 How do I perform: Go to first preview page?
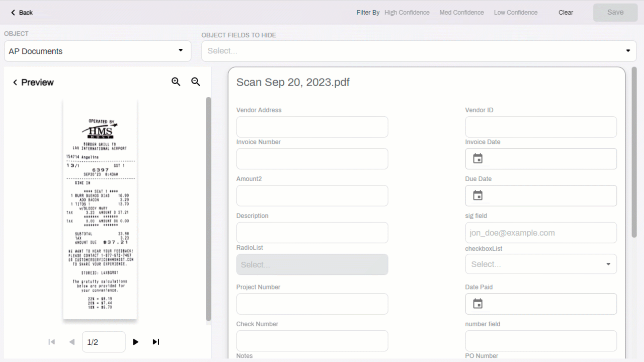[x=51, y=342]
